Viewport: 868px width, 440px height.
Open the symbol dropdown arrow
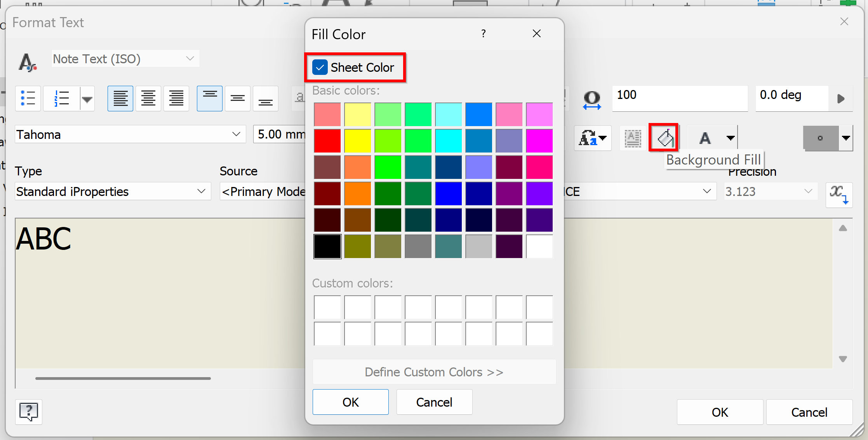coord(846,138)
